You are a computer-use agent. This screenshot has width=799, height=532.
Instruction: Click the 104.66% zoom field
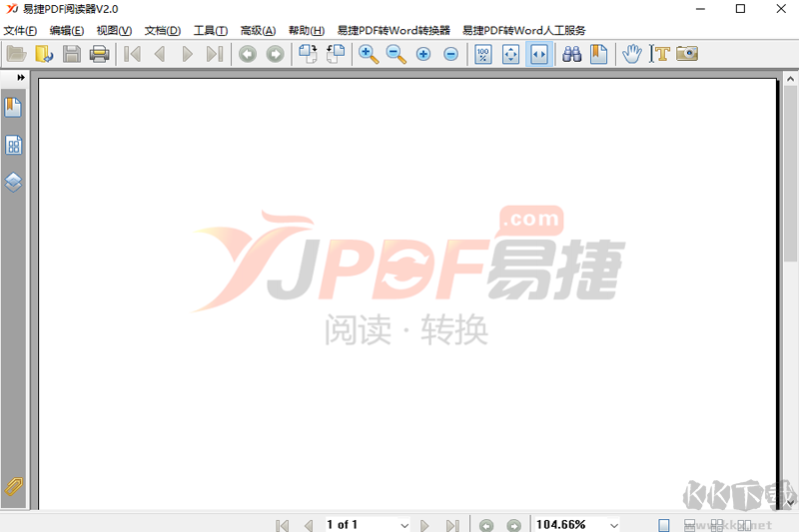point(570,525)
